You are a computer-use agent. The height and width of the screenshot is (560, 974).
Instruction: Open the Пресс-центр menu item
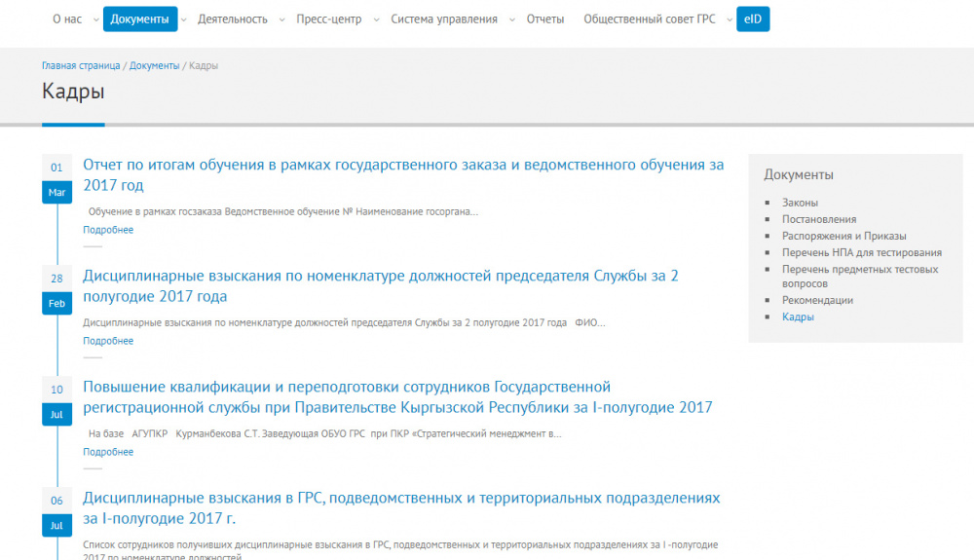(328, 19)
